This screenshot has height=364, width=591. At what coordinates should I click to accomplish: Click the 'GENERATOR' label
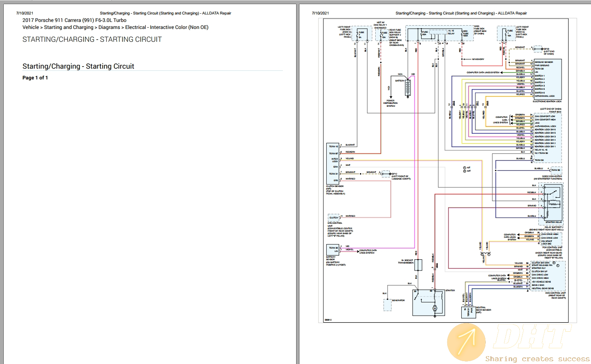coord(398,300)
